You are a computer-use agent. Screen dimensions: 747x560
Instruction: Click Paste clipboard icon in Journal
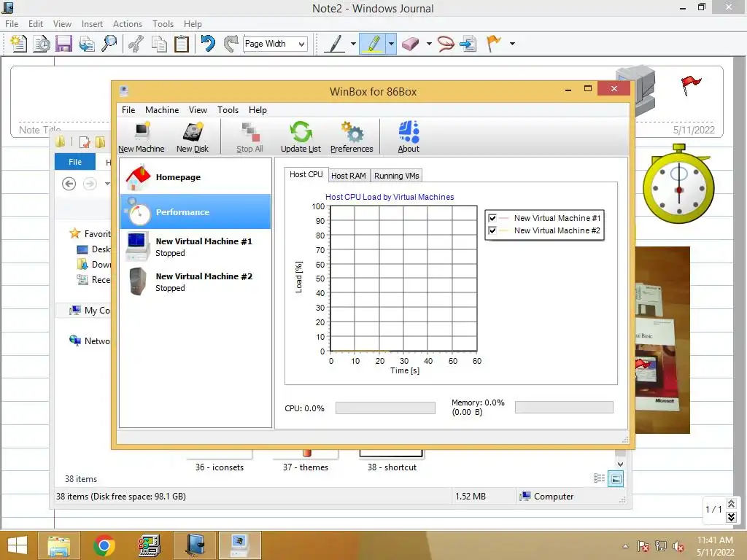[182, 44]
